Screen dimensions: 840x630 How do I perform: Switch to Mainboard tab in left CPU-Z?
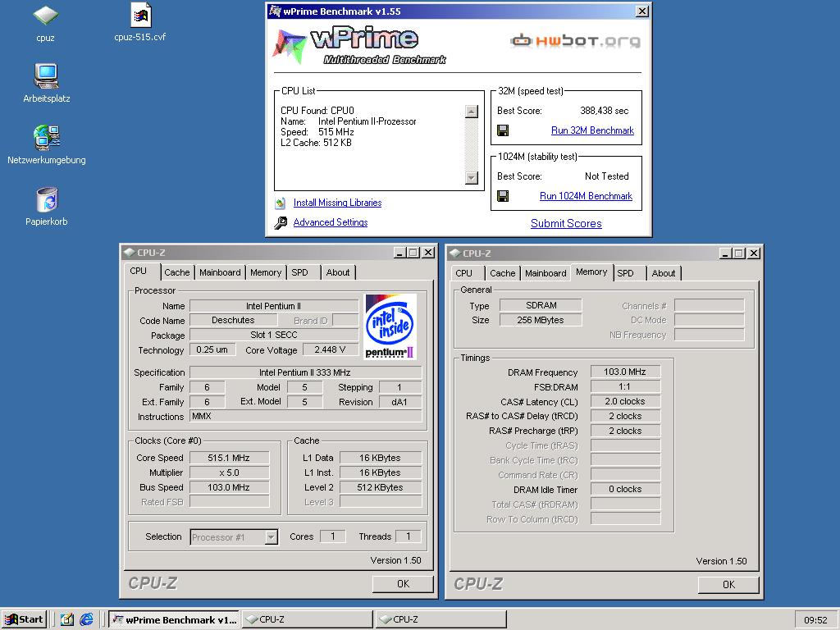tap(220, 272)
